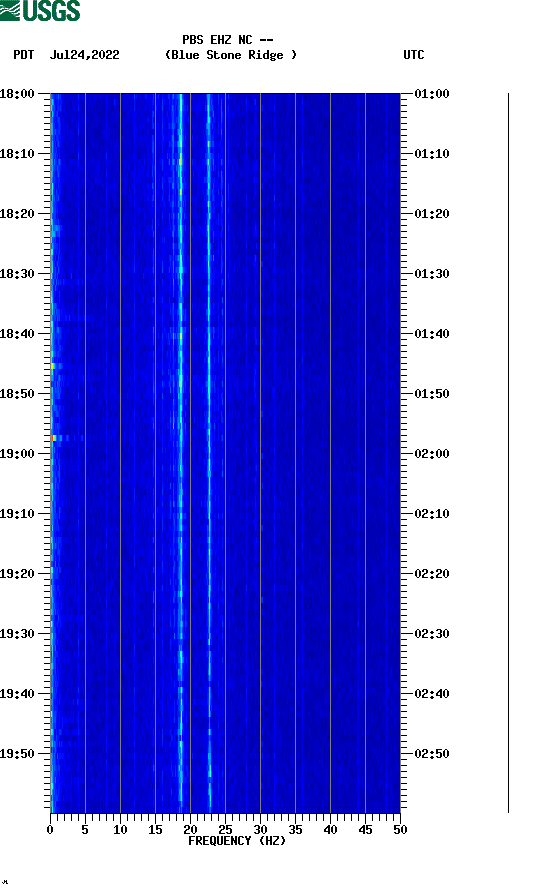Click the '02:30' UTC time label
Viewport: 552px width, 893px height.
point(432,633)
